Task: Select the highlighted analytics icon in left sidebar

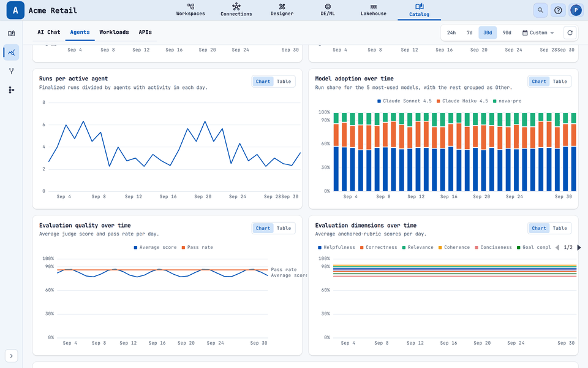Action: coord(11,52)
